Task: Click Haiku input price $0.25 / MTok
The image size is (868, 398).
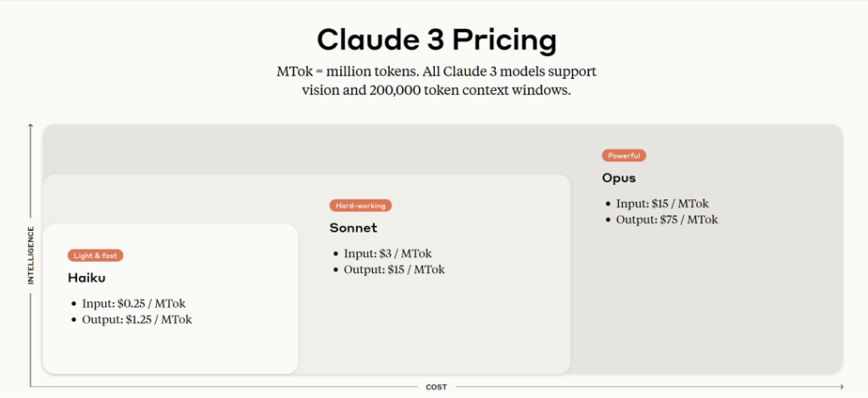Action: [x=134, y=304]
